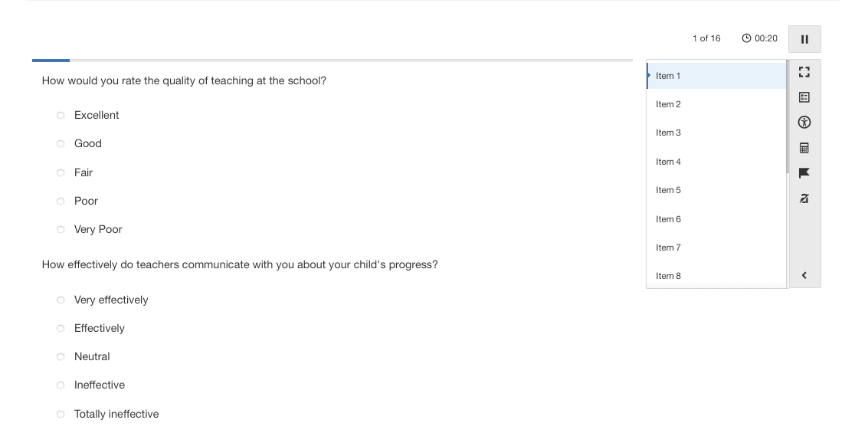Pick Totally ineffective option

(x=61, y=414)
